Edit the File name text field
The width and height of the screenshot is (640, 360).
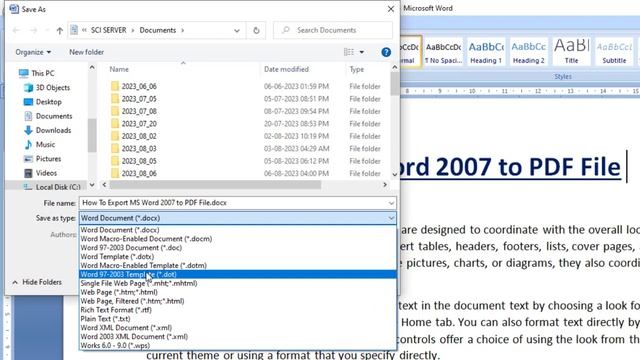click(x=233, y=203)
